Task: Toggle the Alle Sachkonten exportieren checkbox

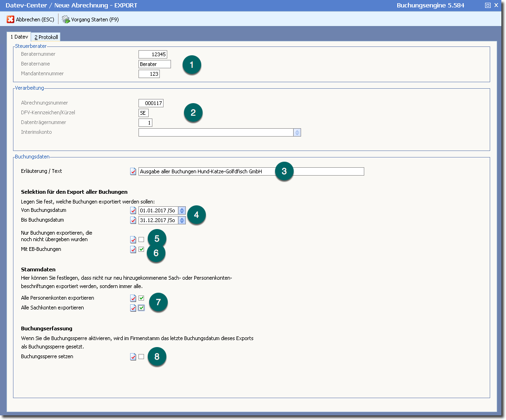Action: (141, 308)
